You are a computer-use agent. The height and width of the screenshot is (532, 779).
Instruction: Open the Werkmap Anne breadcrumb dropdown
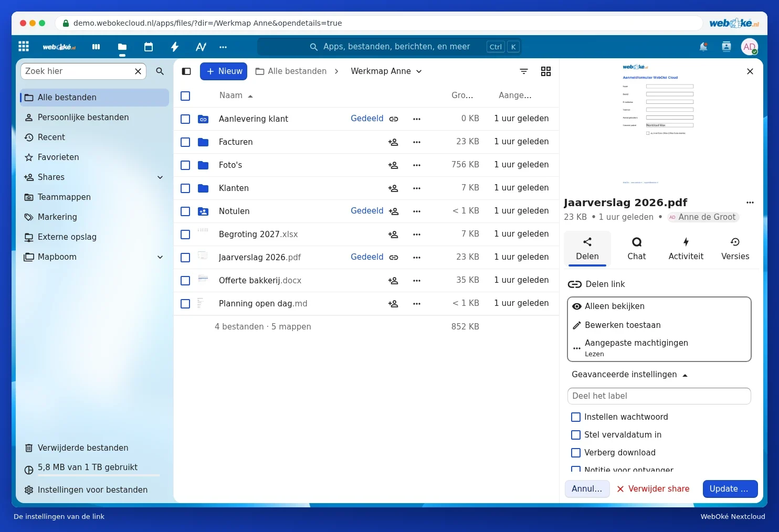[386, 71]
